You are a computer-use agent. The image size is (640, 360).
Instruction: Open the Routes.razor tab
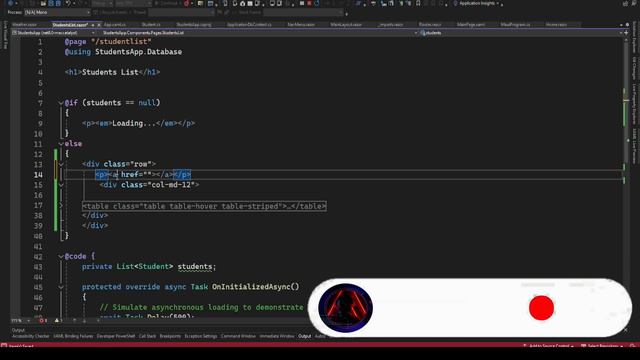coord(430,24)
